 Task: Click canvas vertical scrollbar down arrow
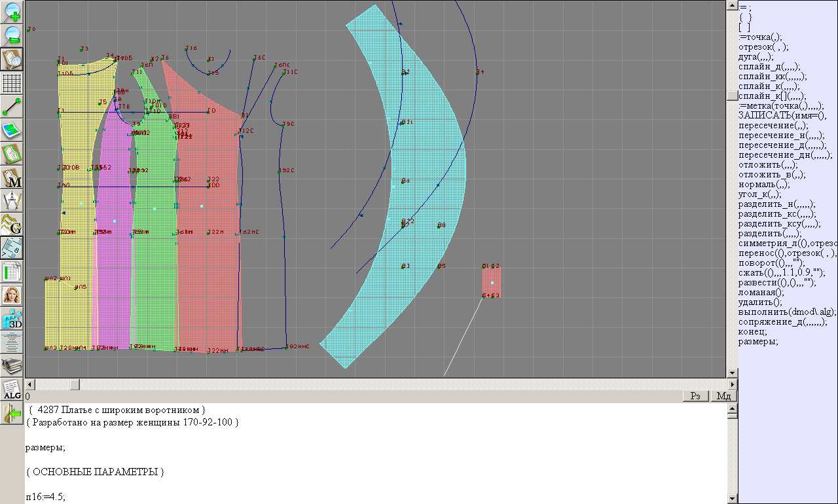(733, 372)
